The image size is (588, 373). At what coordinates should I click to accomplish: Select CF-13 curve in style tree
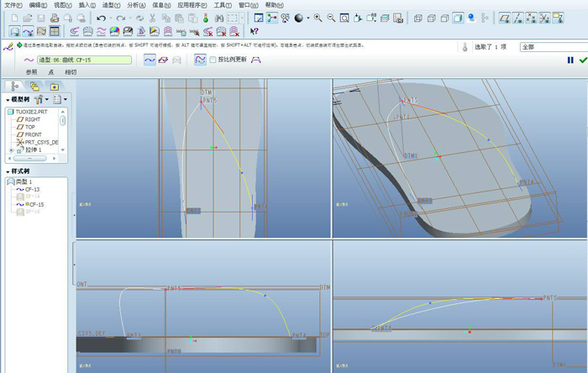pos(32,189)
